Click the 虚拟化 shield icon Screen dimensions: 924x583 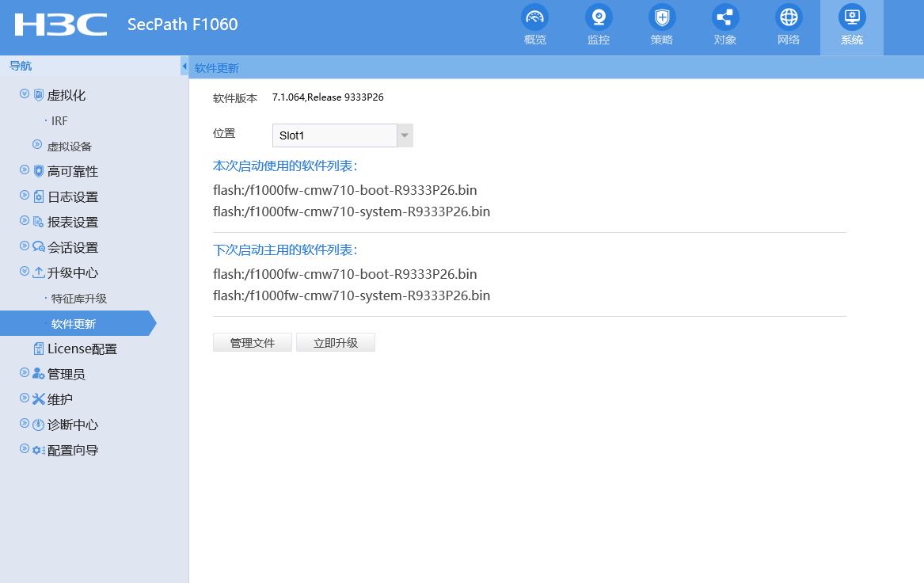[38, 94]
